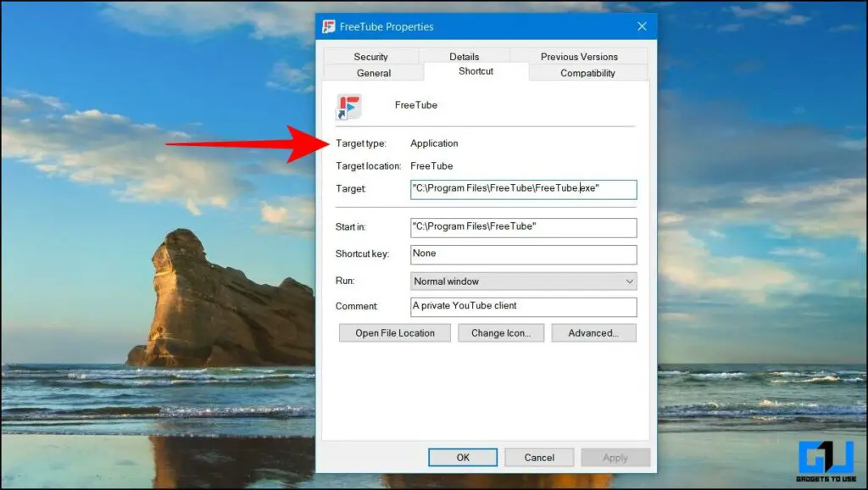Image resolution: width=868 pixels, height=490 pixels.
Task: Close the FreeTube Properties dialog
Action: [x=643, y=26]
